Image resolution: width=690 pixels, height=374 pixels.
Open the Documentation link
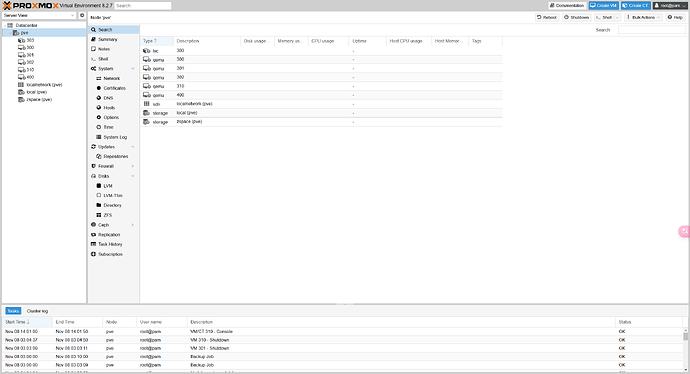click(x=567, y=5)
